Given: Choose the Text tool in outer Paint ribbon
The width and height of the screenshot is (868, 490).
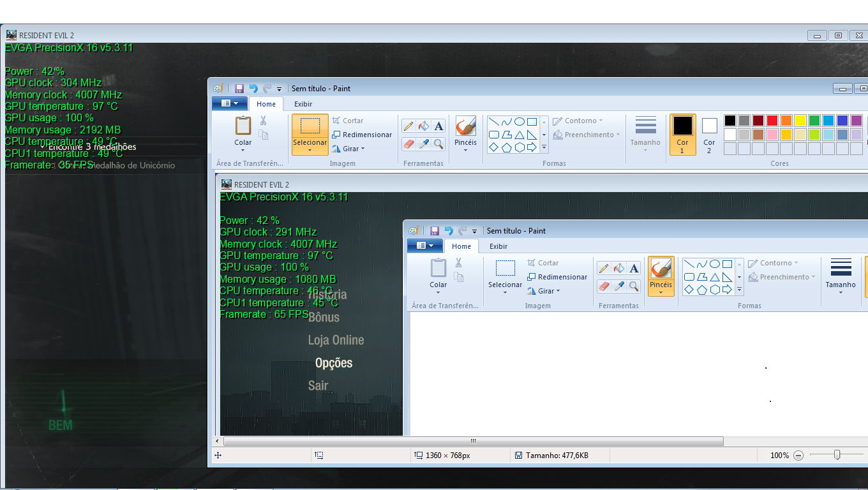Looking at the screenshot, I should 438,126.
